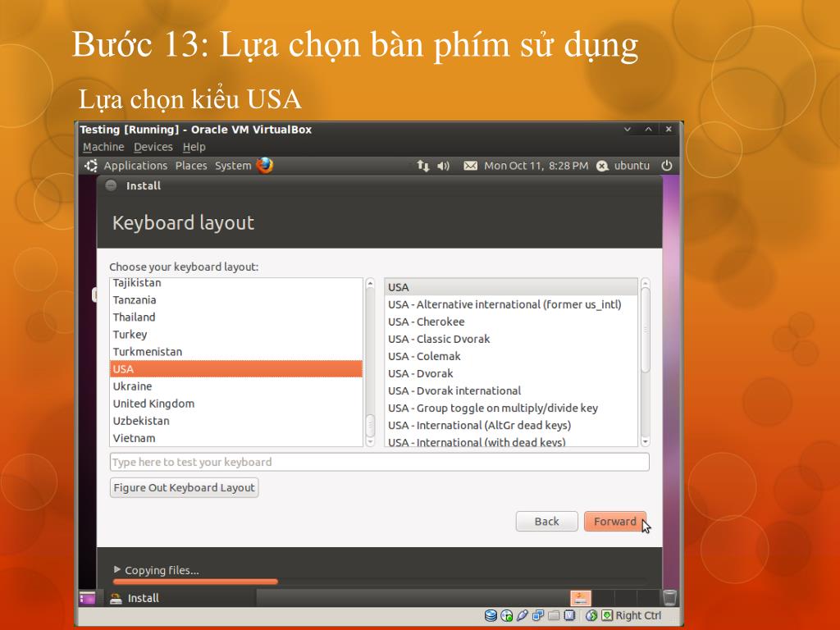Select plain USA variant in right list
840x630 pixels.
click(512, 287)
